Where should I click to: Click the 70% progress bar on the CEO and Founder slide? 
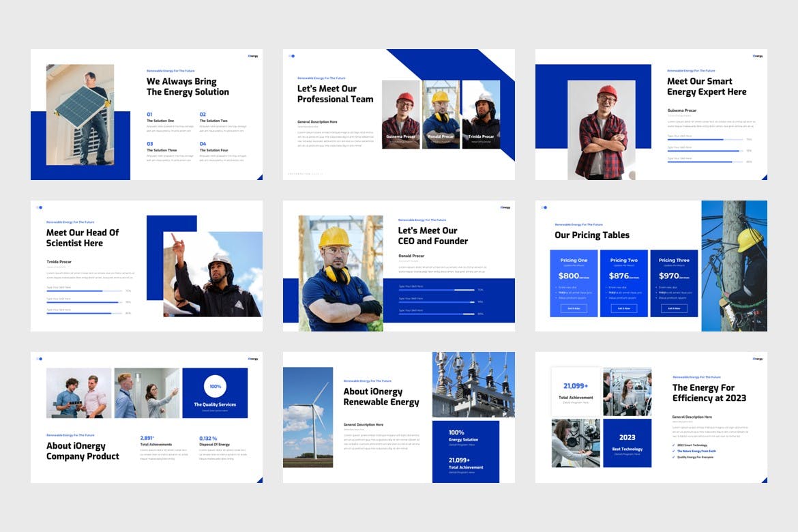pos(437,290)
